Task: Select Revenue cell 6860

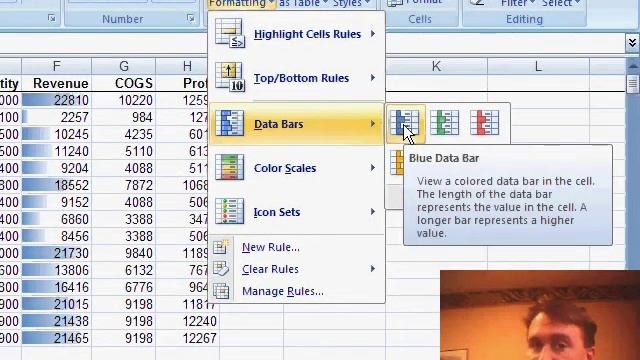Action: tap(56, 219)
